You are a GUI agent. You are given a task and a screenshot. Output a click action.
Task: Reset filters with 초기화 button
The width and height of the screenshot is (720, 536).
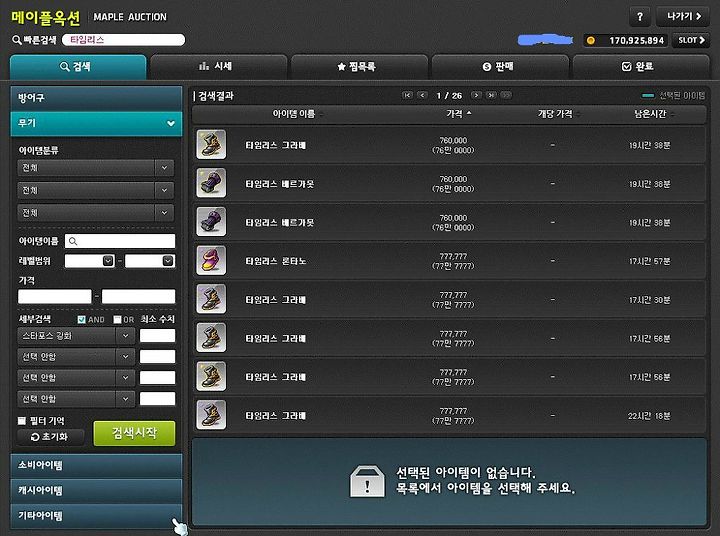(x=51, y=437)
